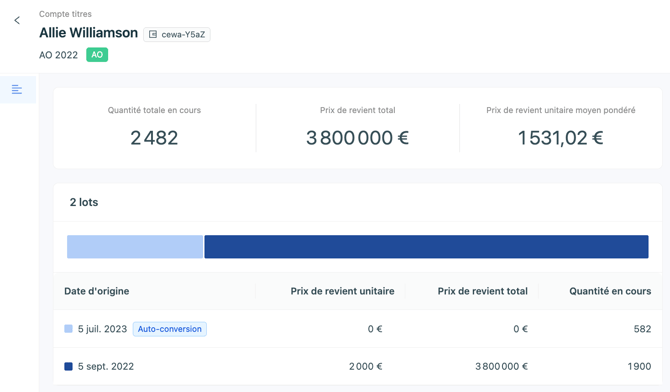Click Quantité en cours column header
The image size is (670, 392).
610,291
